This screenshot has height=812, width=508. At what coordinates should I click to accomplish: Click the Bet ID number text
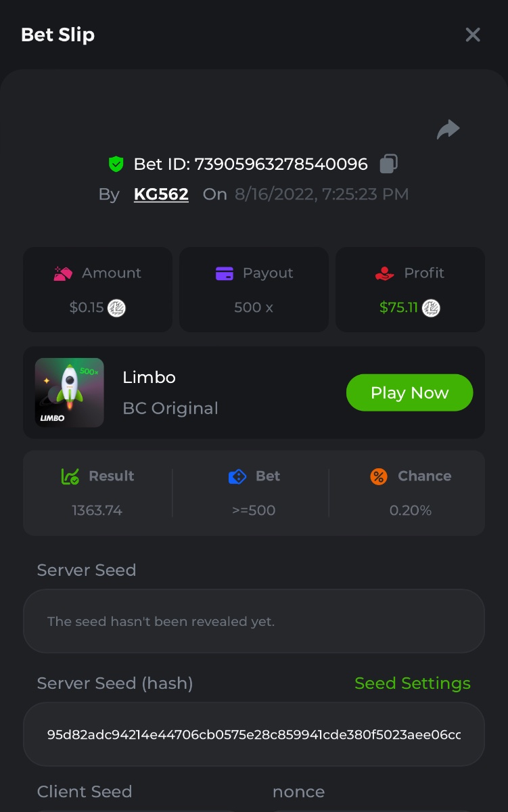(281, 164)
